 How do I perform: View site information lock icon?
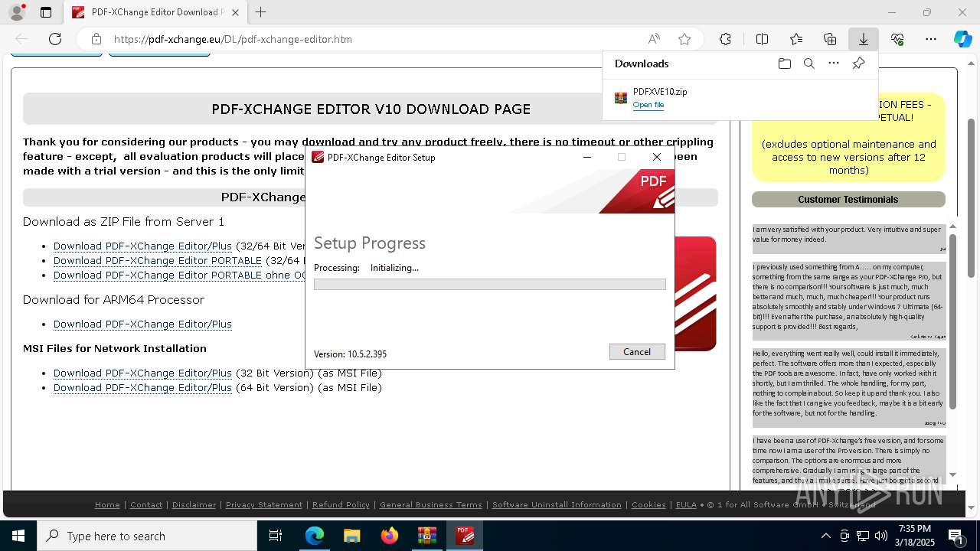(96, 39)
